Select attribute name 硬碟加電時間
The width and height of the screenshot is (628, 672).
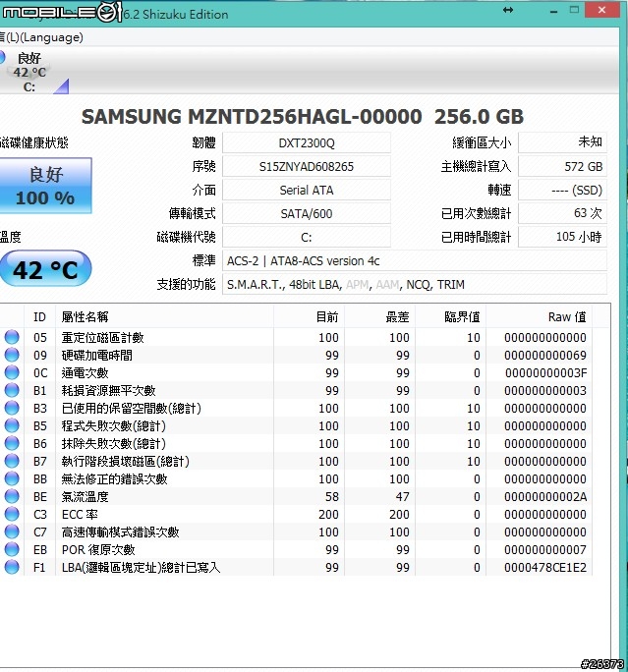[97, 355]
